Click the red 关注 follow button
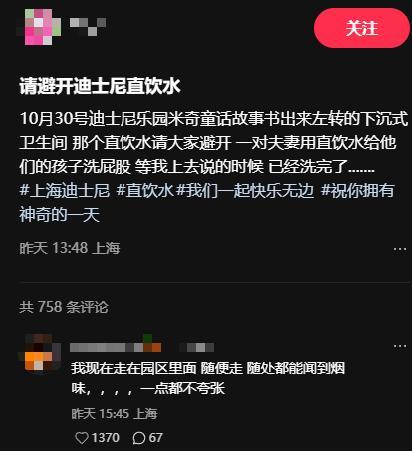Viewport: 412px width, 451px height. click(362, 28)
